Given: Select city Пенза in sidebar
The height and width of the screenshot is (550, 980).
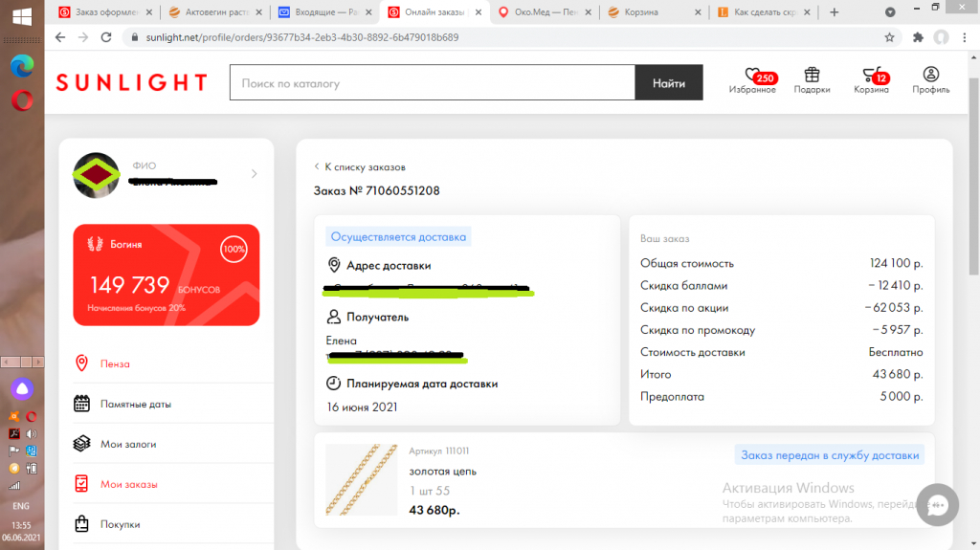Looking at the screenshot, I should click(x=115, y=363).
